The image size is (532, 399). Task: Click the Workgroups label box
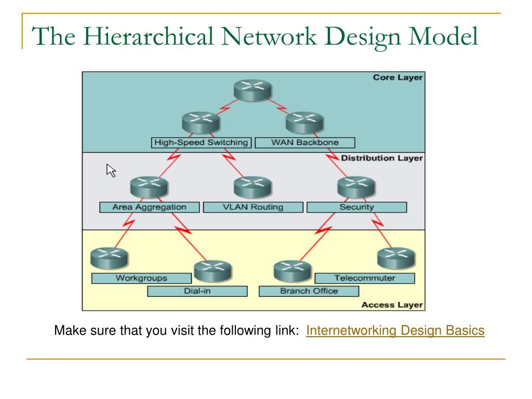(141, 278)
